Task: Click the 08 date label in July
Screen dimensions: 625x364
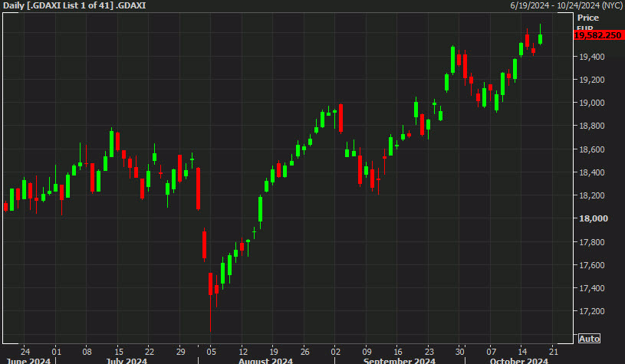Action: tap(87, 352)
